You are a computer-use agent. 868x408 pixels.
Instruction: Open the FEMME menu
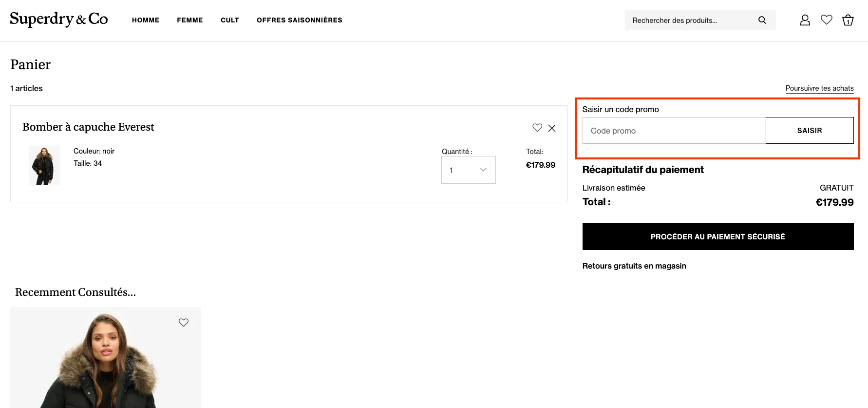pyautogui.click(x=190, y=20)
